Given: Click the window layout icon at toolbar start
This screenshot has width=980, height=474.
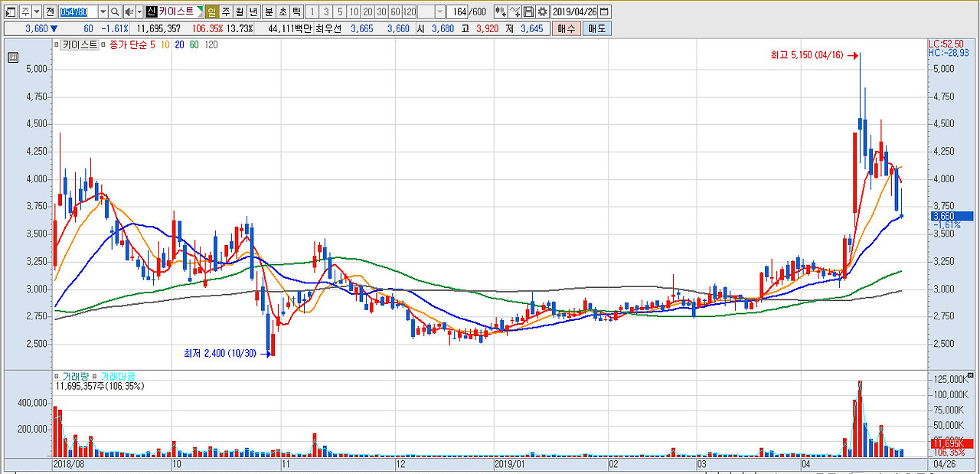Looking at the screenshot, I should (10, 12).
